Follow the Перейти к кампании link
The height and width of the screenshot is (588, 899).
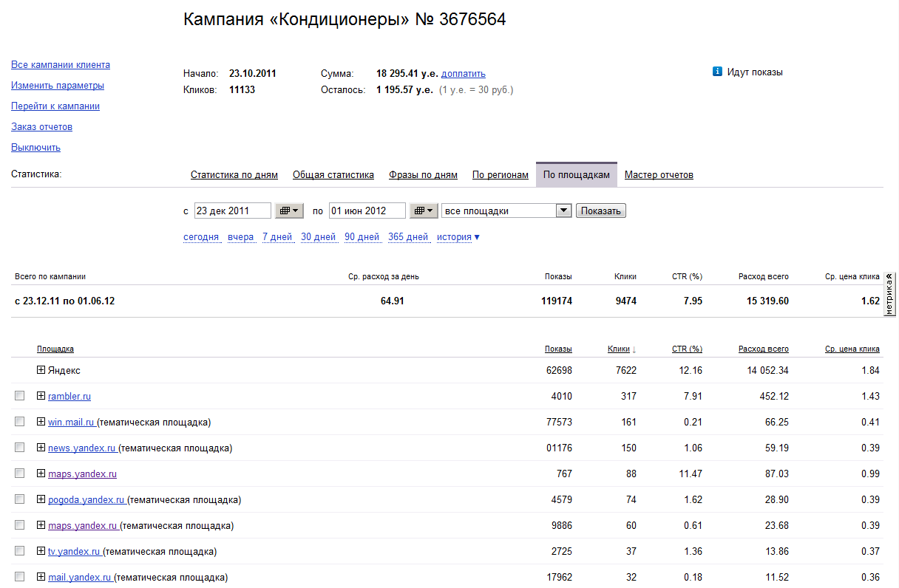(x=55, y=106)
